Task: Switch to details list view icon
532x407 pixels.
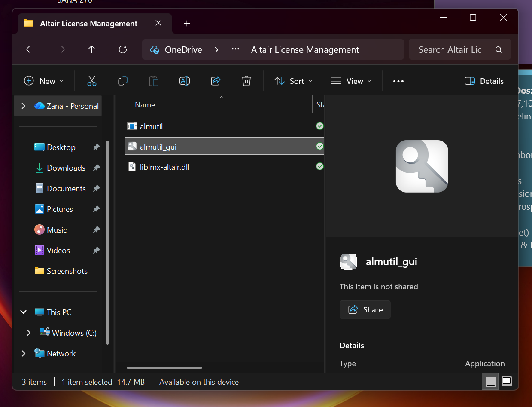Action: coord(491,381)
